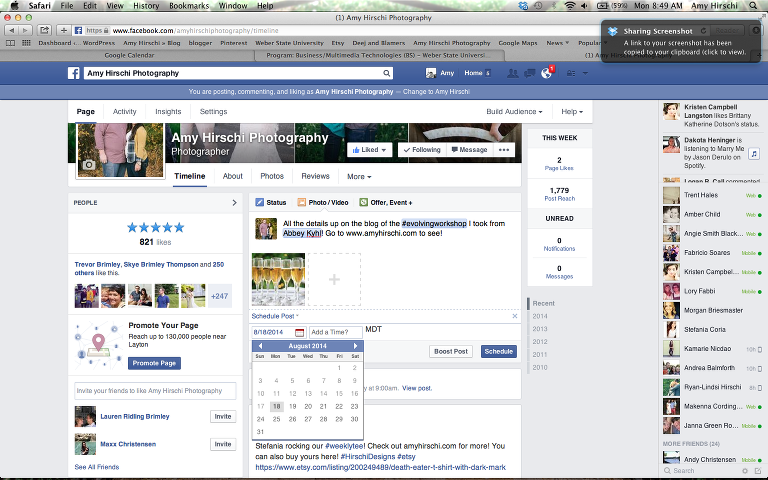Open the Facebook messages icon in header

(529, 73)
